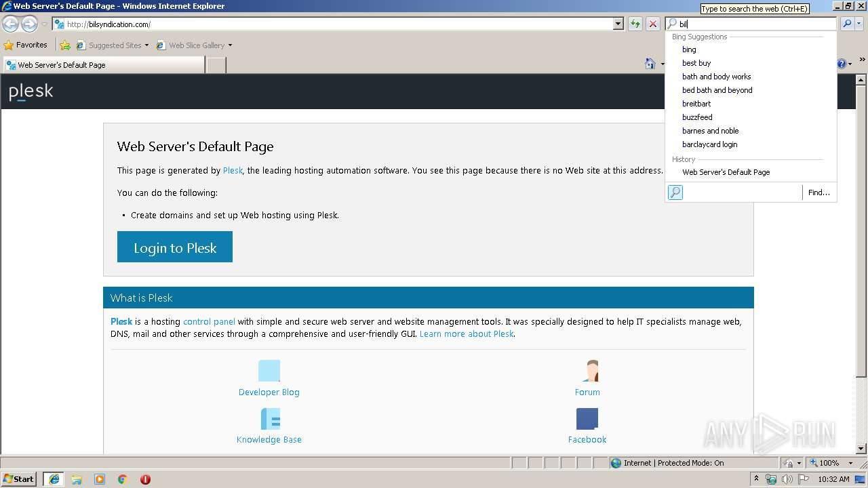Open the volume speaker tray icon
This screenshot has height=488, width=868.
[x=787, y=479]
